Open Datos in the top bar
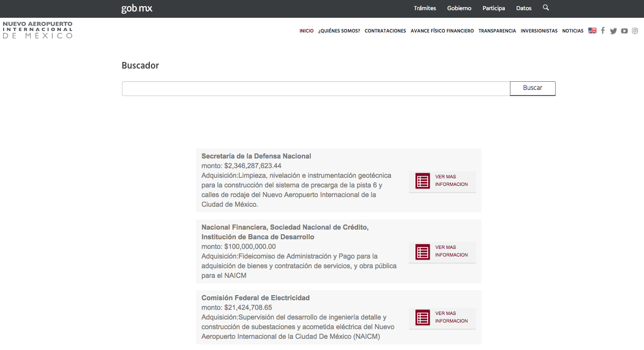The height and width of the screenshot is (350, 644). (524, 8)
